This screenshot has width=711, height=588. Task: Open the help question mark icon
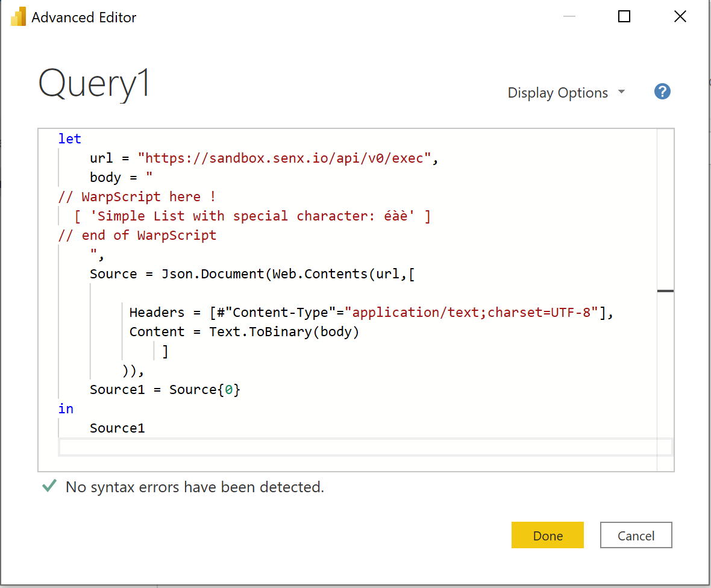[662, 92]
